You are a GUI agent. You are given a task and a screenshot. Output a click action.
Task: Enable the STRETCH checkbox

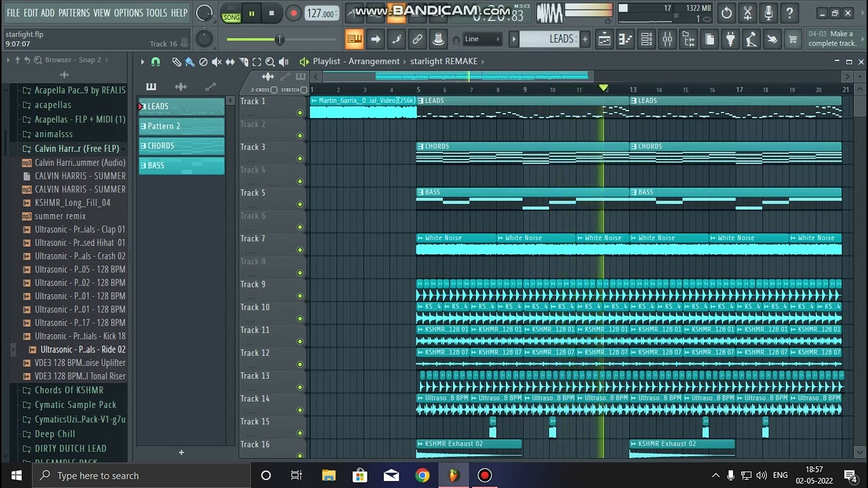click(304, 89)
